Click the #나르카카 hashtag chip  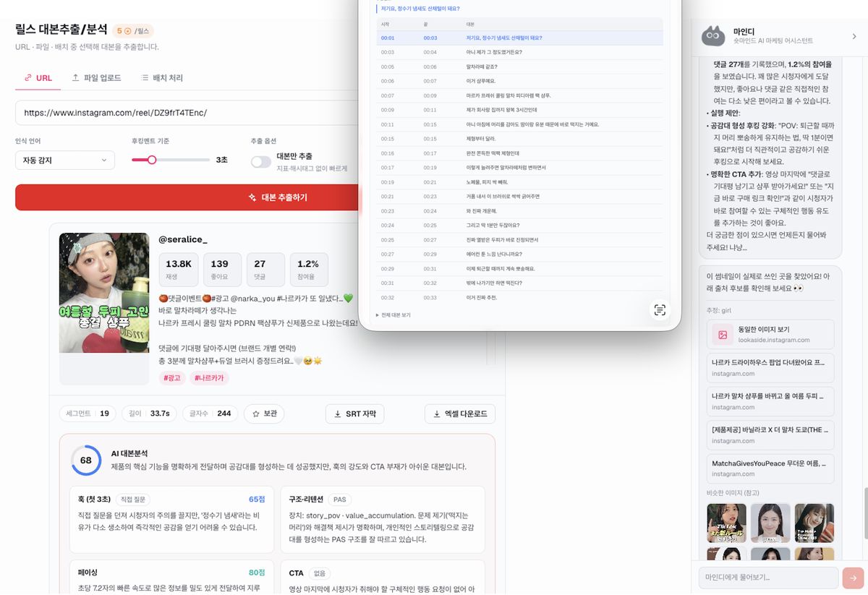[x=210, y=378]
